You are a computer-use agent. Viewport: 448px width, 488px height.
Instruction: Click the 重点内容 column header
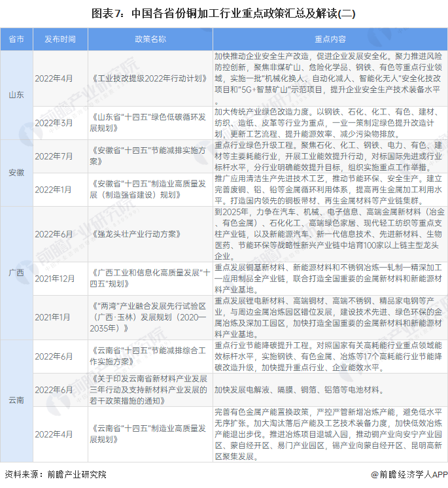(330, 39)
